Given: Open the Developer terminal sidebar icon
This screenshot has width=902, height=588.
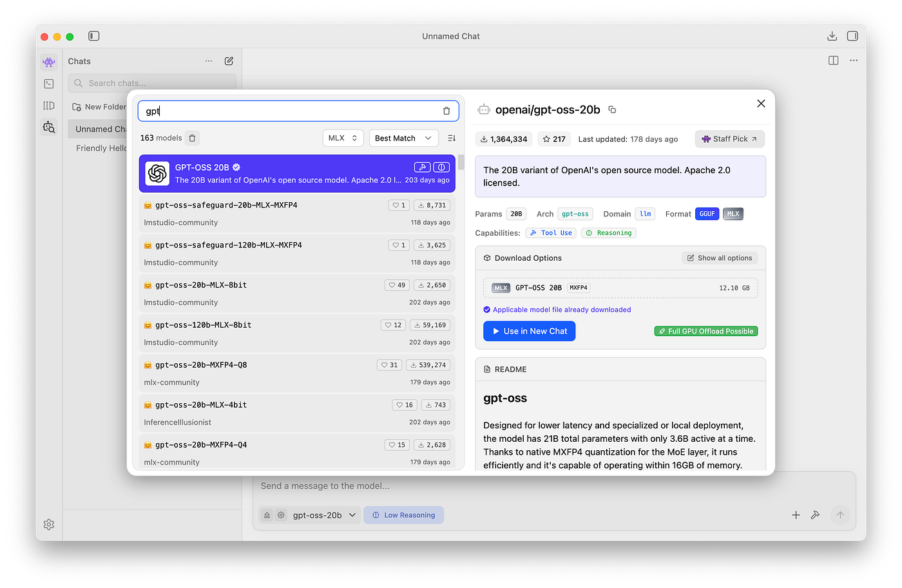Looking at the screenshot, I should [x=49, y=84].
